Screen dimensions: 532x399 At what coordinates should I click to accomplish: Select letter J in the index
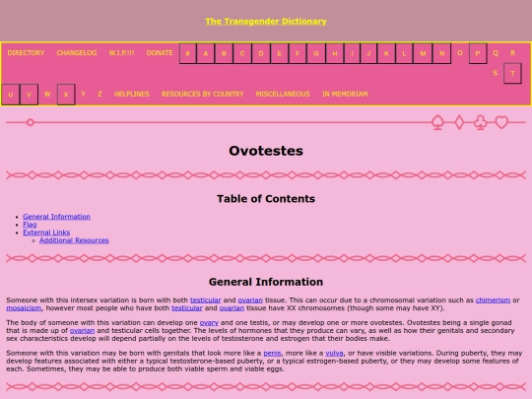click(368, 53)
